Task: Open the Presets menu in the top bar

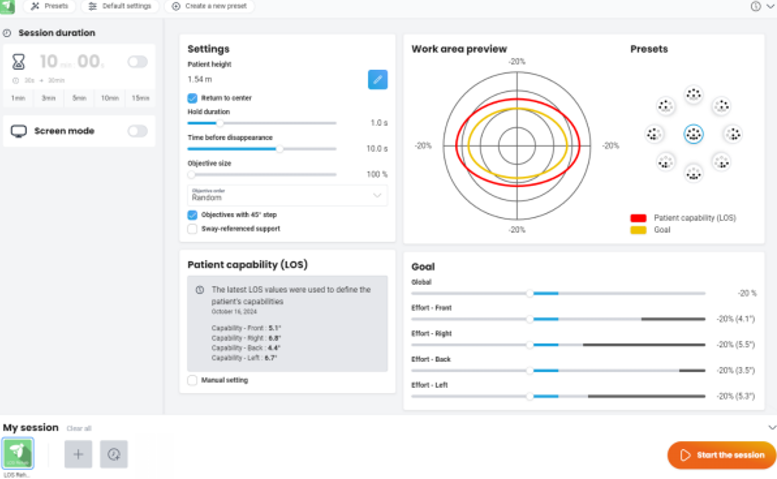Action: click(x=50, y=6)
